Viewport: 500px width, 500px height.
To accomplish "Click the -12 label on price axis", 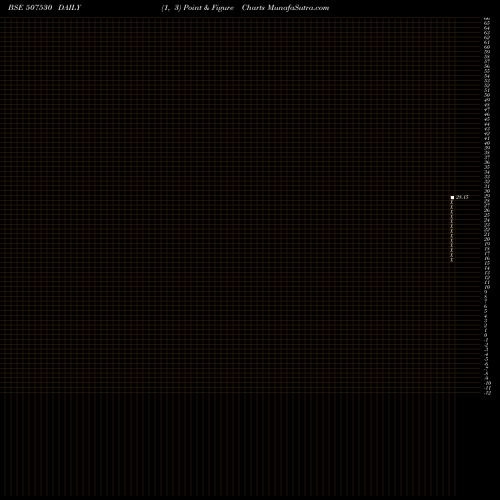I will click(487, 393).
